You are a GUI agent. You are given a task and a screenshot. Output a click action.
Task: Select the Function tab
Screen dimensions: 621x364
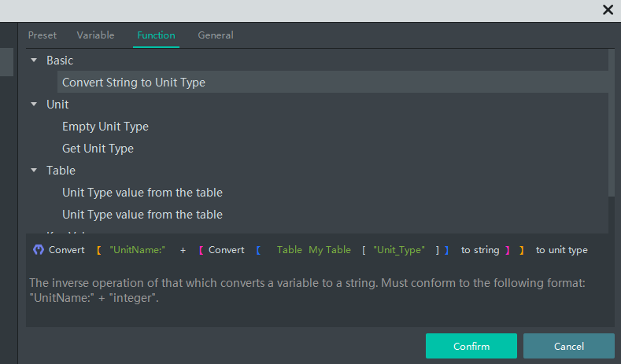click(156, 35)
